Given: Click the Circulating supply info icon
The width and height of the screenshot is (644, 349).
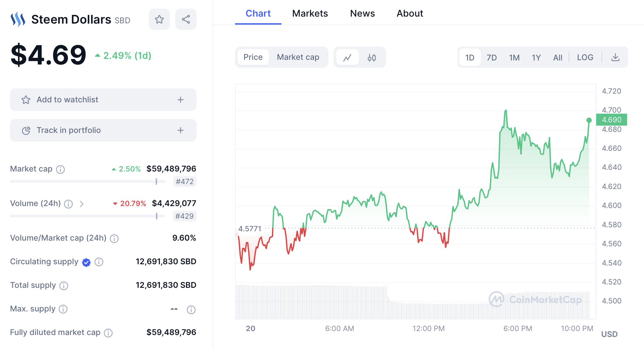Looking at the screenshot, I should pos(99,262).
